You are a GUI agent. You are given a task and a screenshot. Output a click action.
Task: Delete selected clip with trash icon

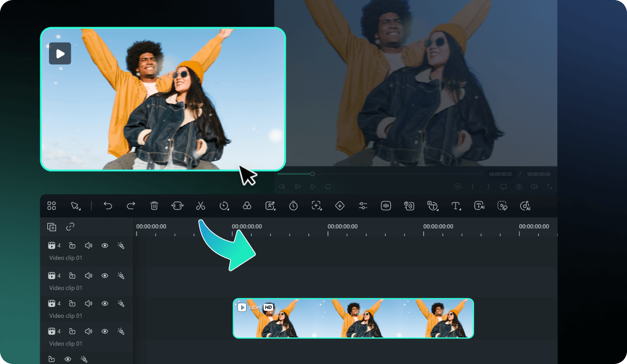154,206
